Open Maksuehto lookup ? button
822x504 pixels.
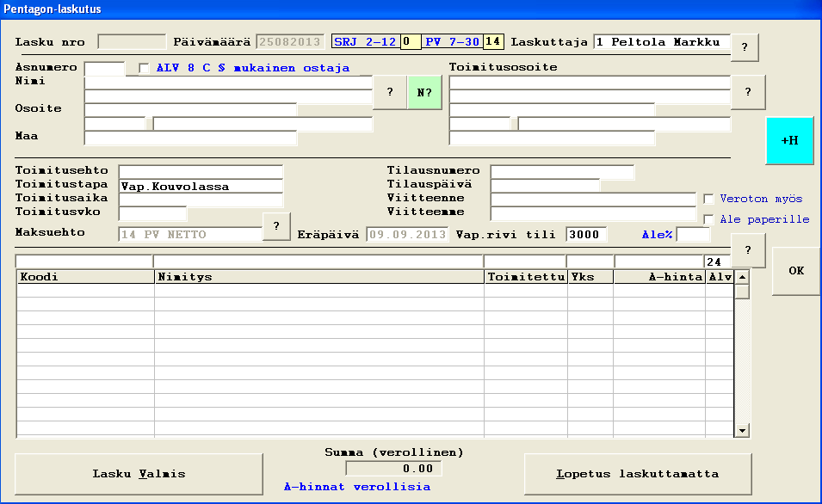click(x=276, y=226)
